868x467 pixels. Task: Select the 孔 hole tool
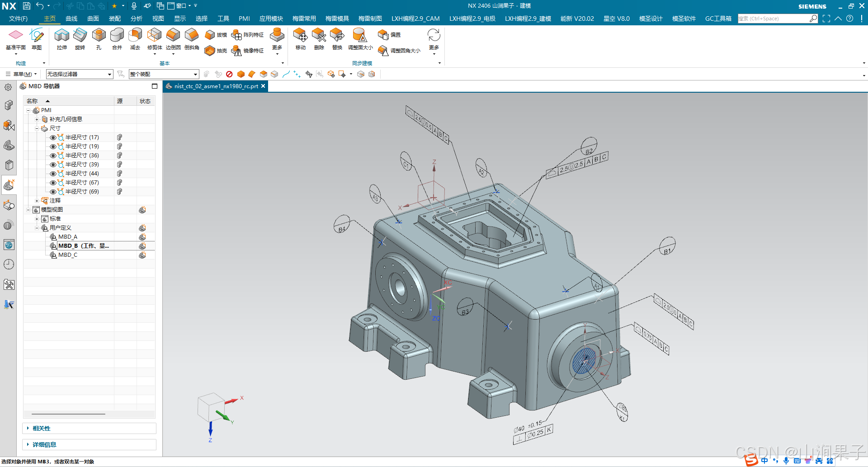point(99,39)
